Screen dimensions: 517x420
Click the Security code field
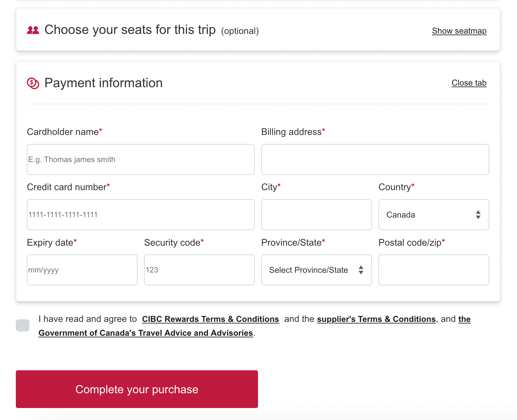pos(199,270)
